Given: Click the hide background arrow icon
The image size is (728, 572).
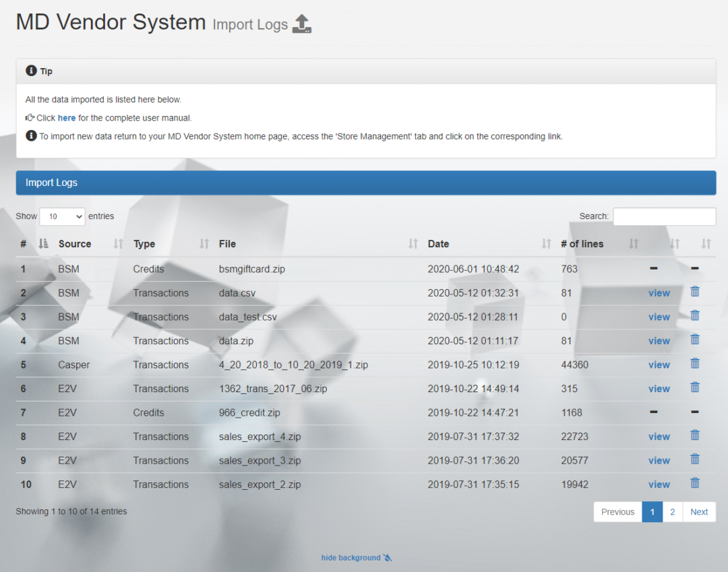Looking at the screenshot, I should 386,557.
